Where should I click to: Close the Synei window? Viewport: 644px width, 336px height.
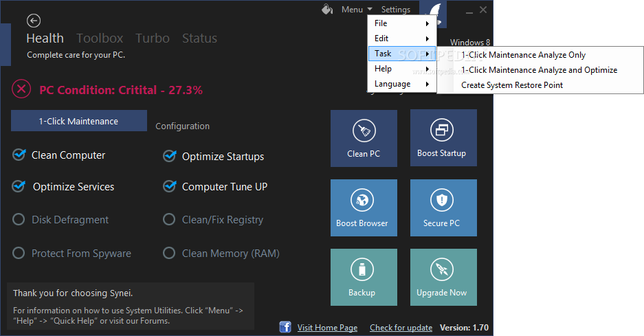click(x=483, y=10)
